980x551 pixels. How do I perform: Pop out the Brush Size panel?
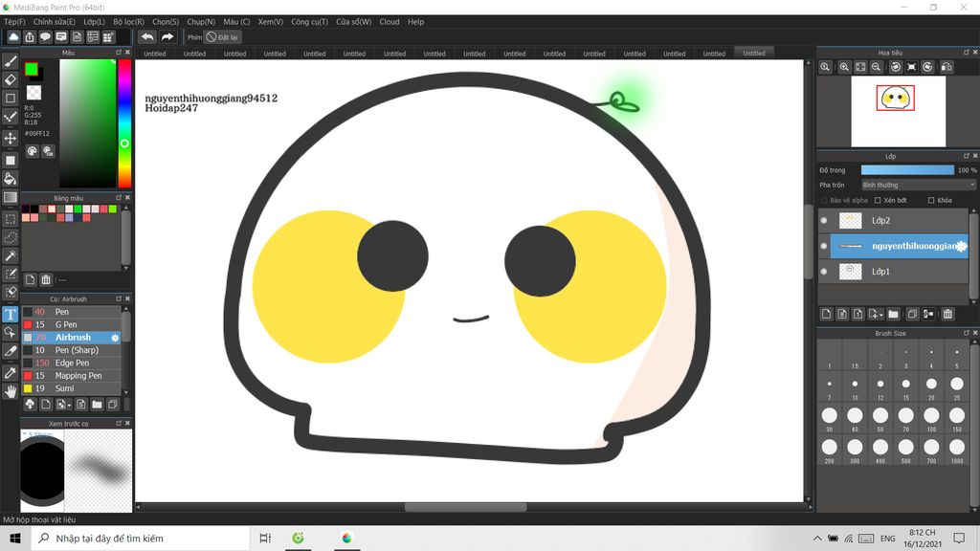(x=967, y=333)
